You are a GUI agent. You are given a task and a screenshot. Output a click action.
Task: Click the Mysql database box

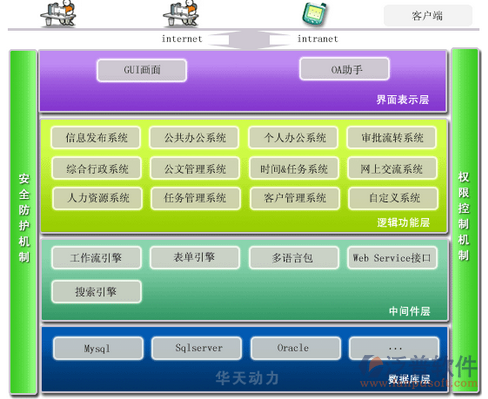point(98,348)
